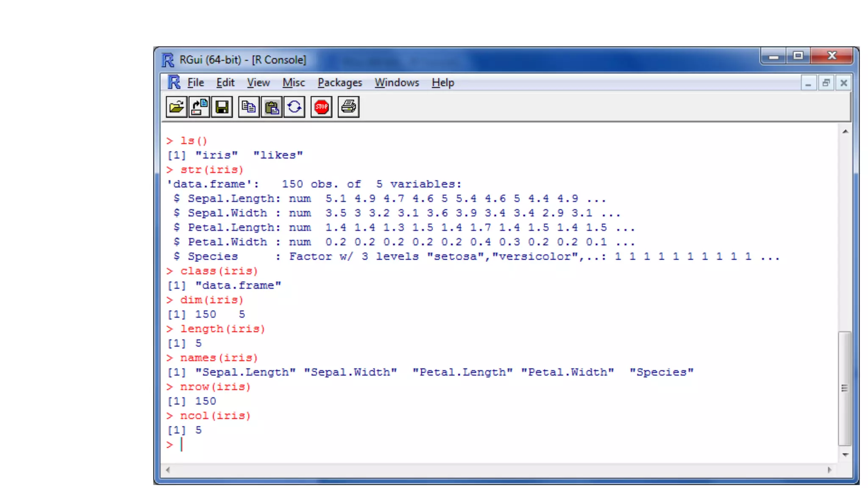The height and width of the screenshot is (488, 868).
Task: Open the Help menu
Action: pyautogui.click(x=442, y=83)
